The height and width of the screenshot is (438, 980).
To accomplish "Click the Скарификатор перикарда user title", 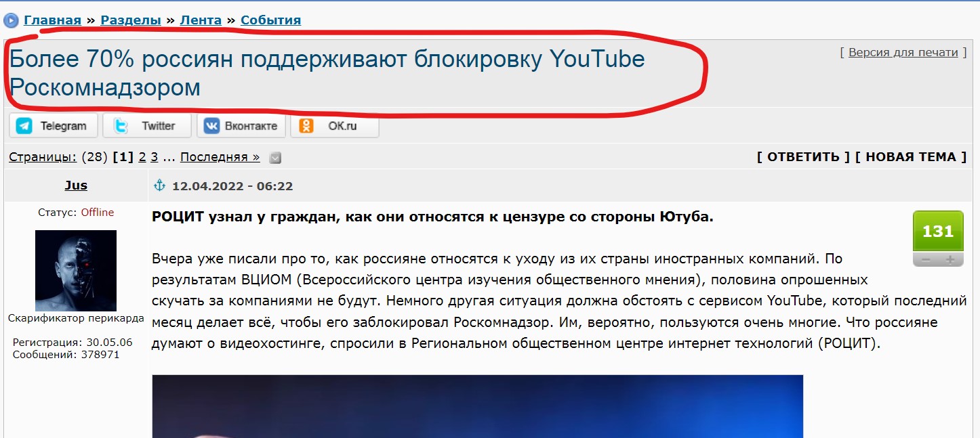I will (x=76, y=318).
